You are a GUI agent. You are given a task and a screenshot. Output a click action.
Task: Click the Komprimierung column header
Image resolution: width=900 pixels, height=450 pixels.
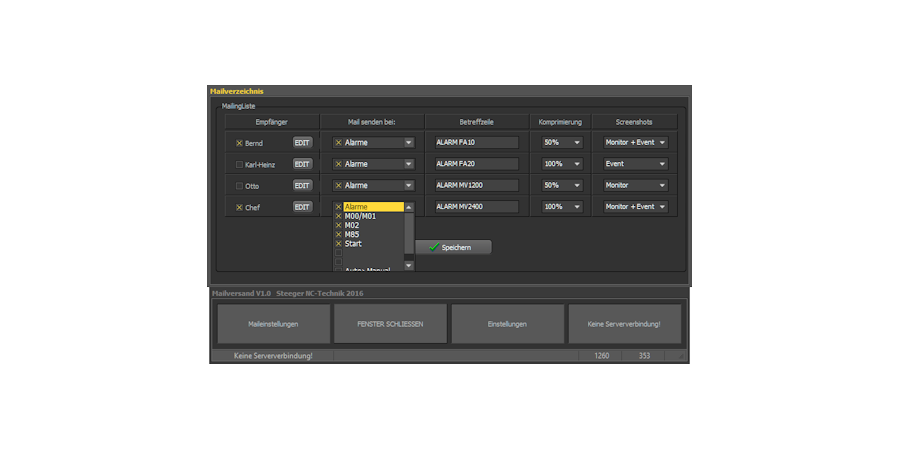click(560, 122)
